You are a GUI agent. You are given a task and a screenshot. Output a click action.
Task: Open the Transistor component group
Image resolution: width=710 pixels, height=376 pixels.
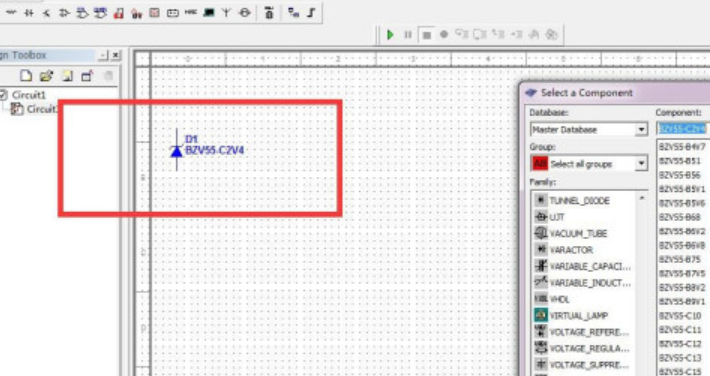point(47,13)
